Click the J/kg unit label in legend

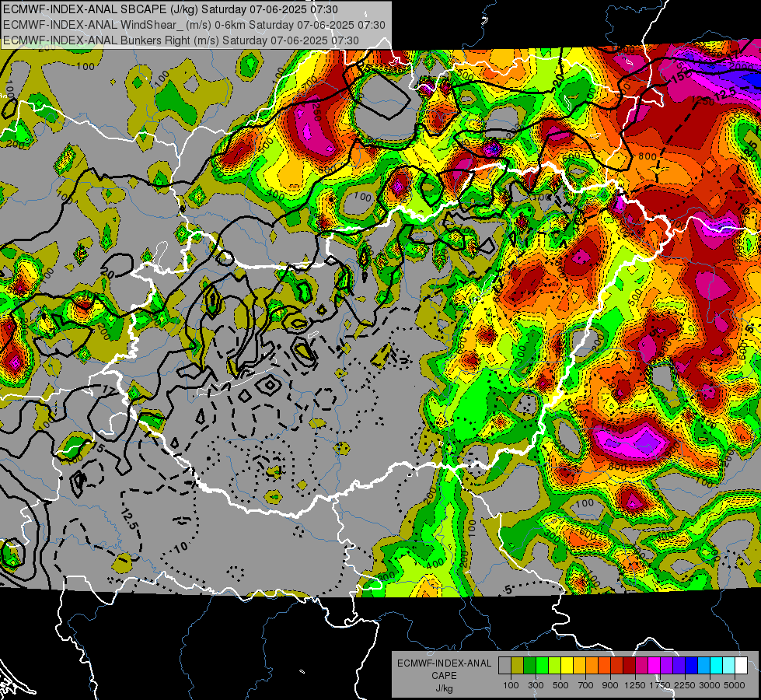[444, 688]
